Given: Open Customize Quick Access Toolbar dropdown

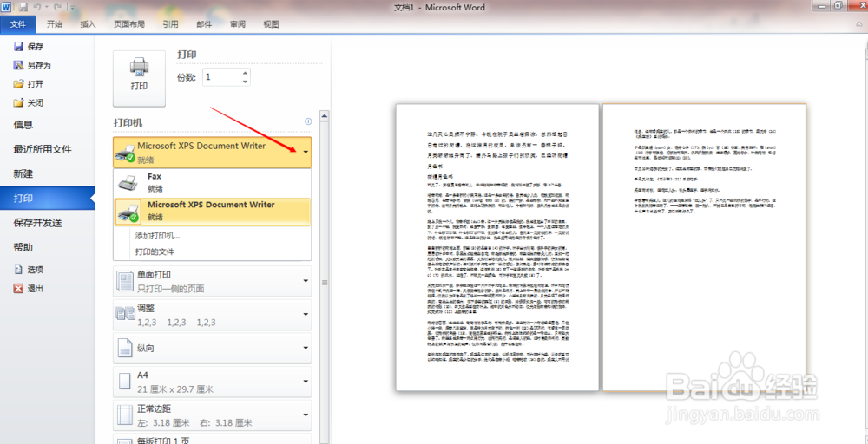Looking at the screenshot, I should (73, 7).
